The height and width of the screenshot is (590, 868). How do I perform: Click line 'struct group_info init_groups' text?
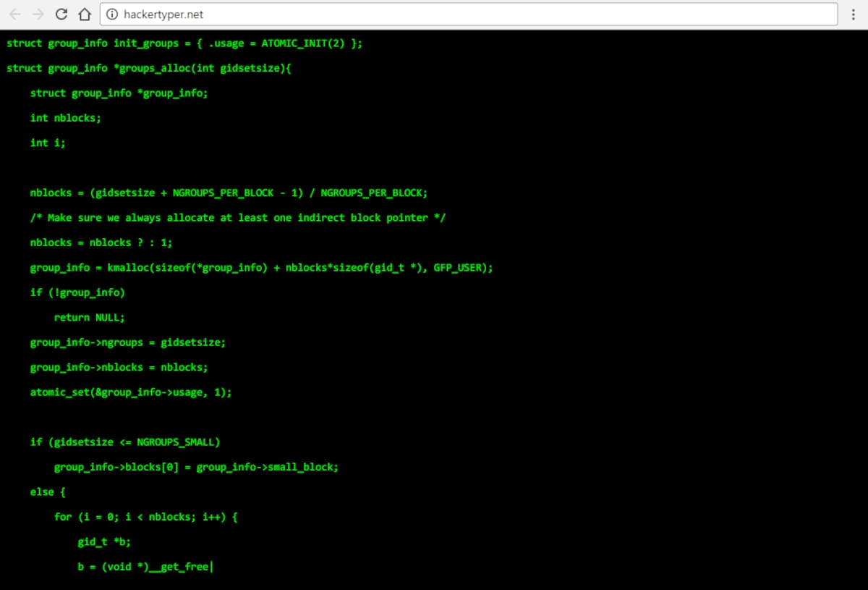point(184,43)
